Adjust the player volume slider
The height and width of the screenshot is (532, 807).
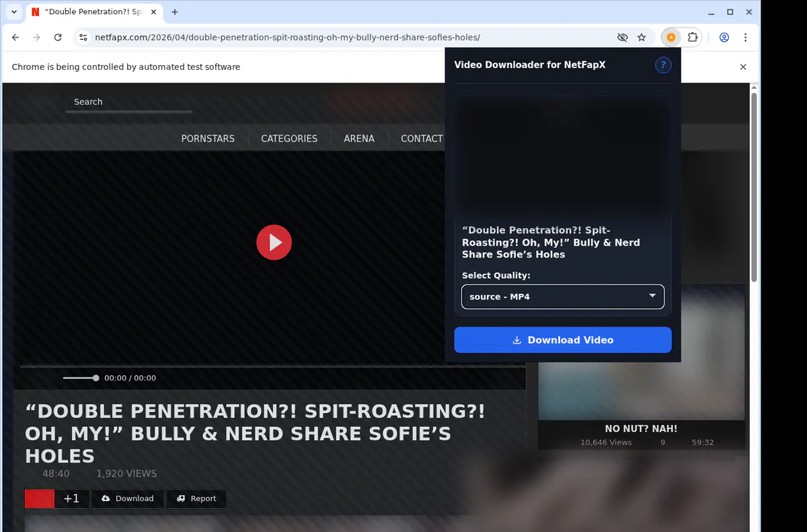(x=81, y=378)
